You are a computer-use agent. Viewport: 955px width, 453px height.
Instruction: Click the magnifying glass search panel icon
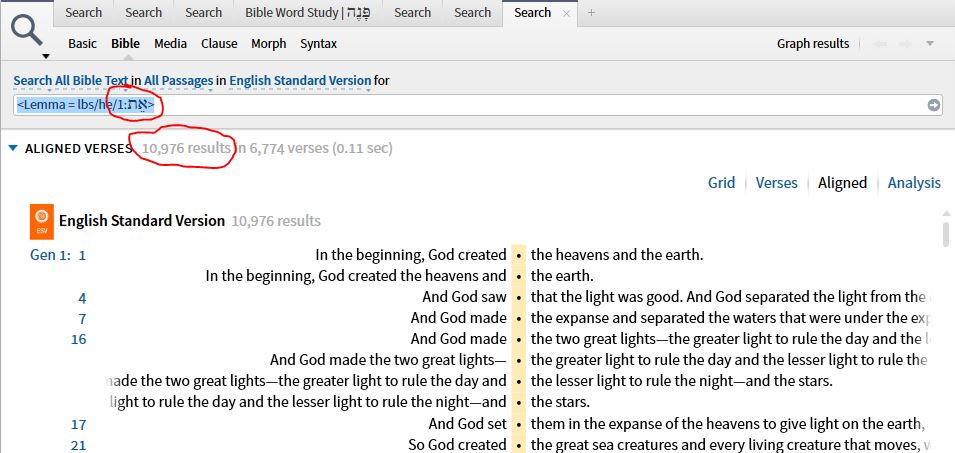[x=27, y=30]
